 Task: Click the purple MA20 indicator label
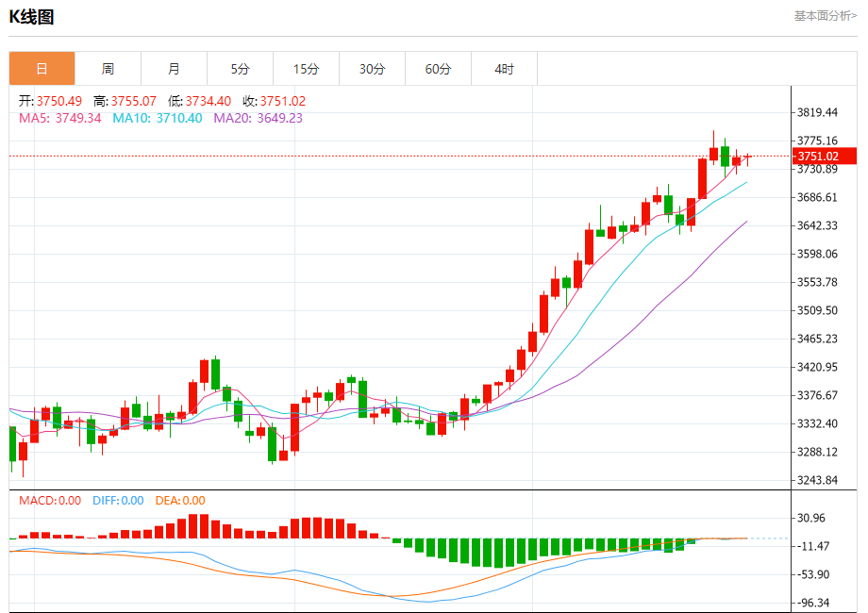point(258,118)
